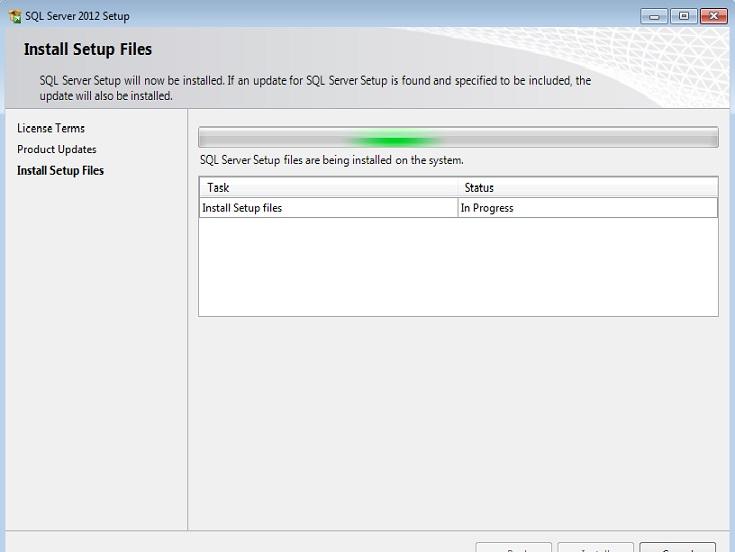Click the green installation progress bar
Viewport: 735px width, 552px height.
click(x=458, y=138)
